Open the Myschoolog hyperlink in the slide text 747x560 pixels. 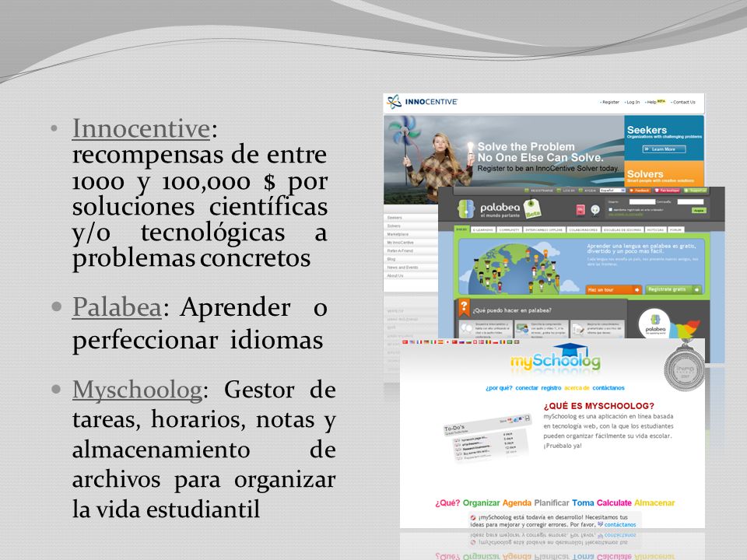pyautogui.click(x=137, y=390)
